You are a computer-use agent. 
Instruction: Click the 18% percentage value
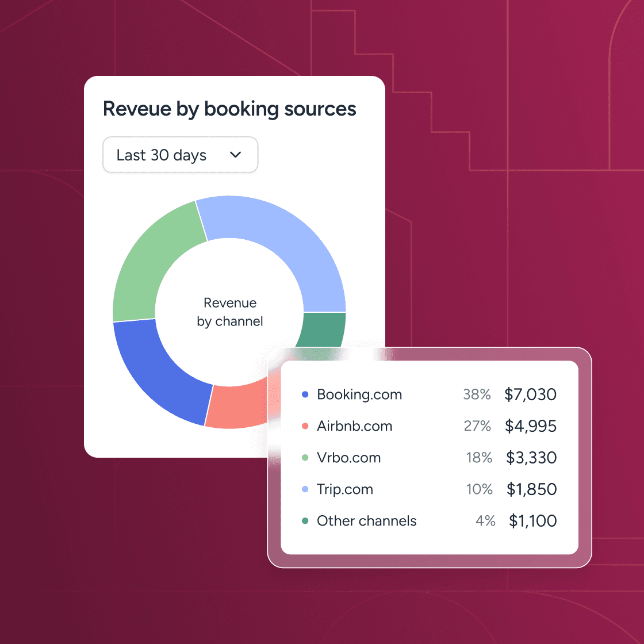click(x=479, y=458)
